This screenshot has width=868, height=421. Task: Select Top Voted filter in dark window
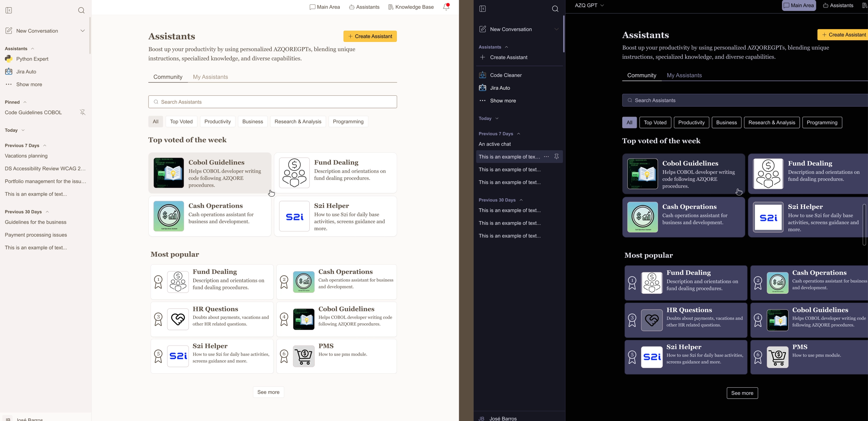(x=655, y=123)
